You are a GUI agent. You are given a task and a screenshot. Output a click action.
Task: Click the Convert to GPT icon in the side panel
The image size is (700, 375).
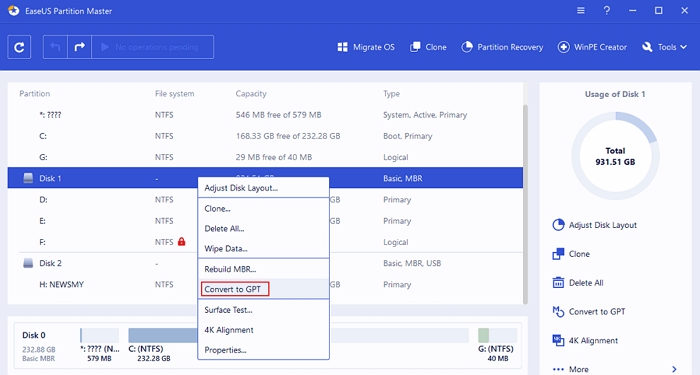pyautogui.click(x=558, y=312)
